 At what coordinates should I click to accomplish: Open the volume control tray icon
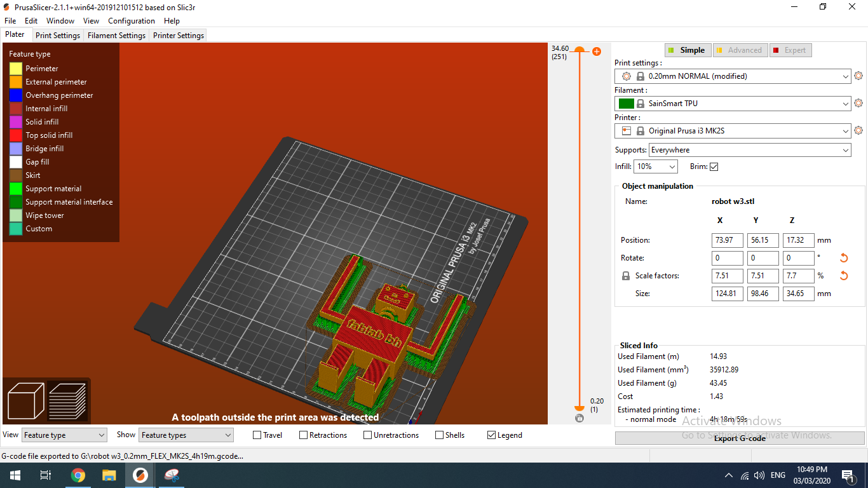759,475
